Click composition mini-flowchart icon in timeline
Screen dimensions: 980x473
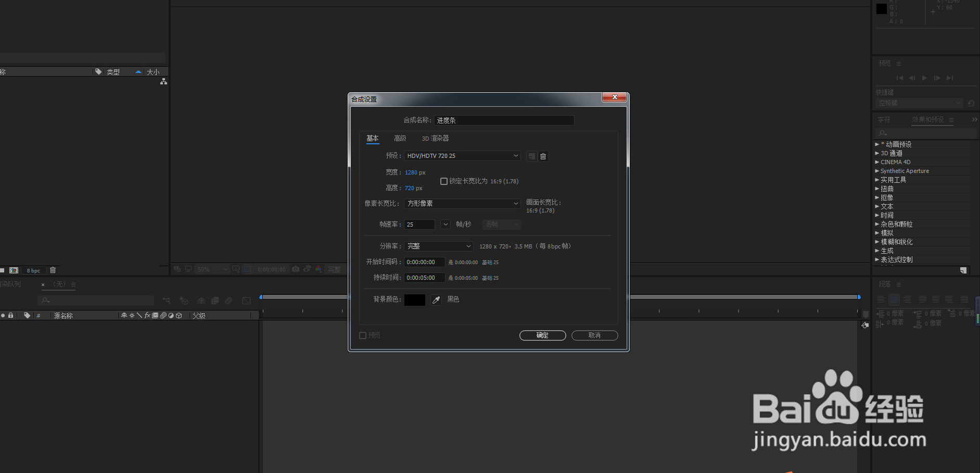[x=166, y=301]
